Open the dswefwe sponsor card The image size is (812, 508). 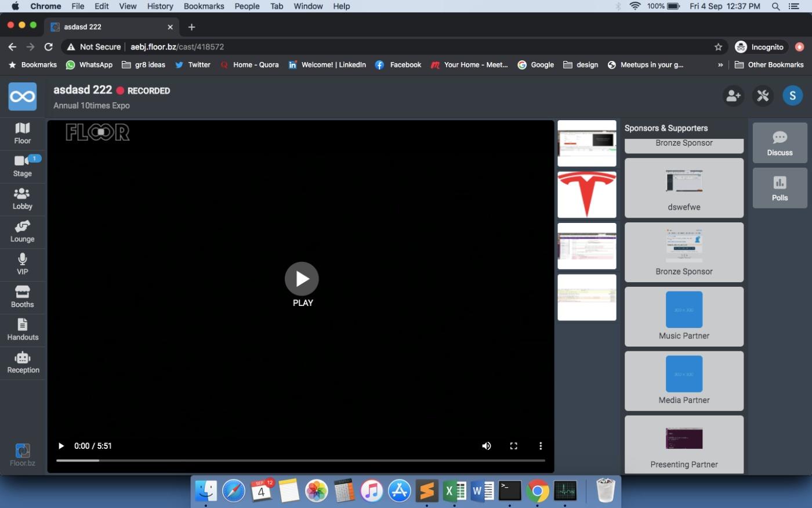pos(684,188)
